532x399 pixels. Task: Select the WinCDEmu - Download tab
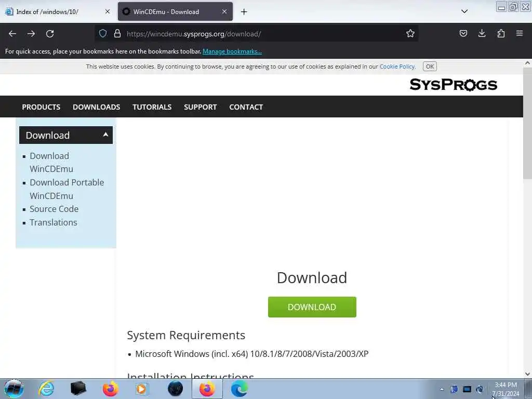[175, 11]
